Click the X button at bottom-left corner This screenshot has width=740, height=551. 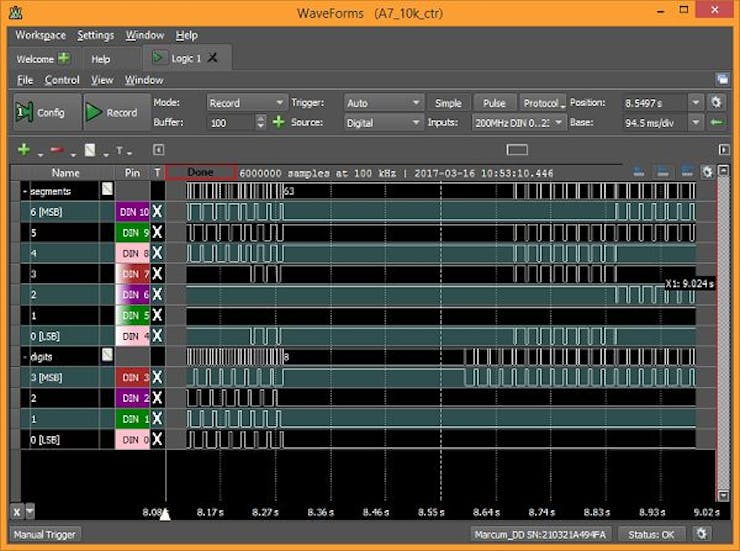click(x=17, y=512)
